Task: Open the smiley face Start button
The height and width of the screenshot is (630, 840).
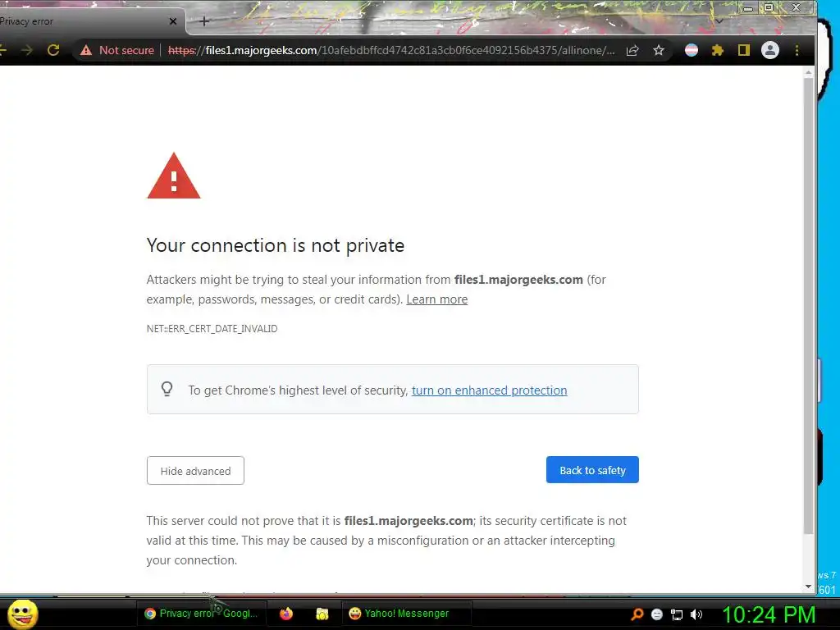Action: pos(22,614)
